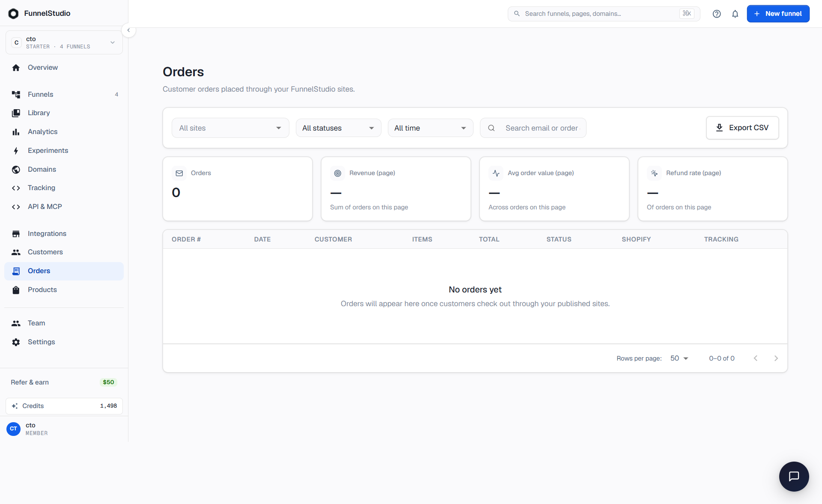
Task: Open the chat widget bubble
Action: 794,476
